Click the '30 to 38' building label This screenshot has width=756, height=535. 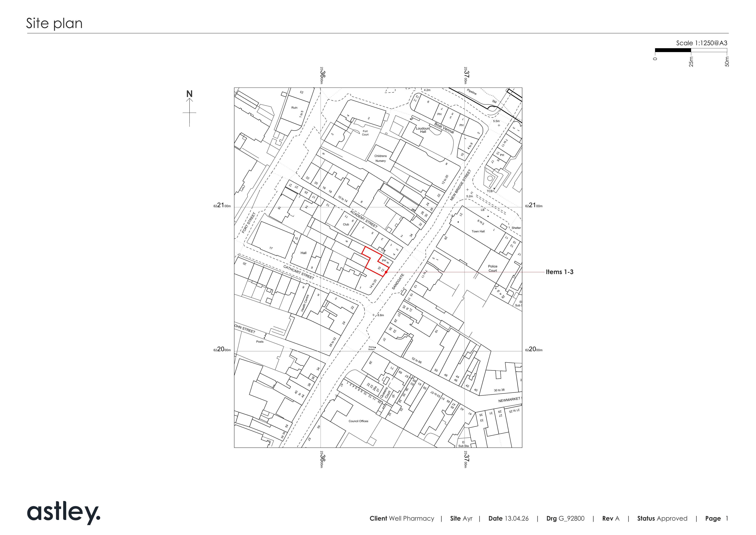point(499,390)
